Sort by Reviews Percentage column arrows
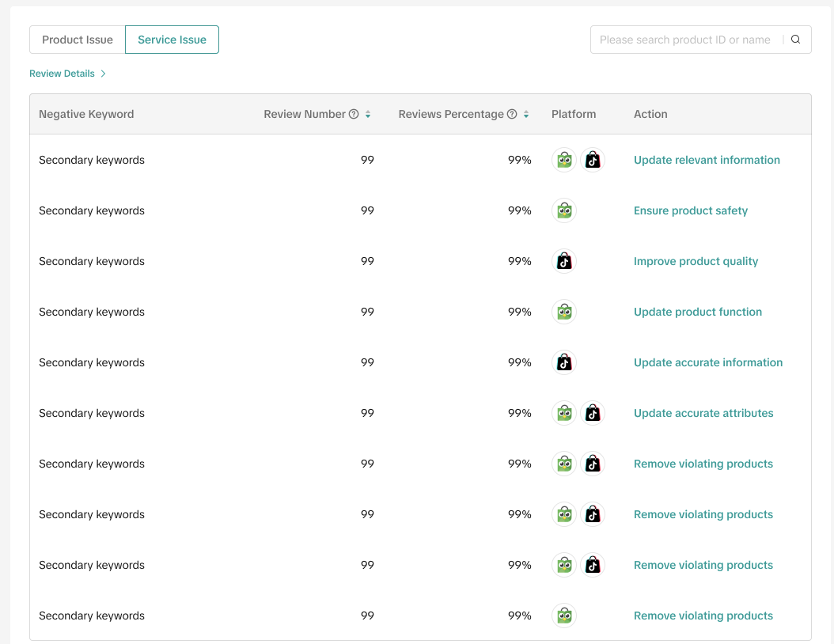Screen dimensions: 834x644 coord(526,114)
